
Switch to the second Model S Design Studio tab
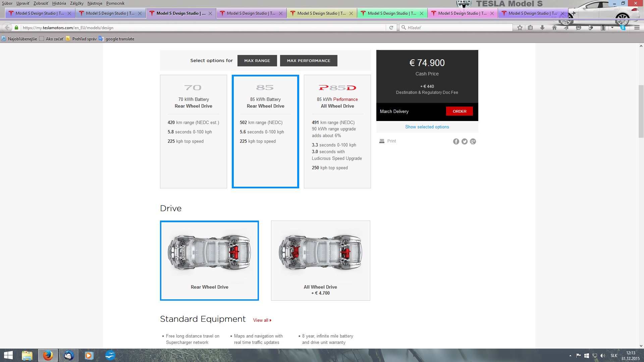coord(110,13)
